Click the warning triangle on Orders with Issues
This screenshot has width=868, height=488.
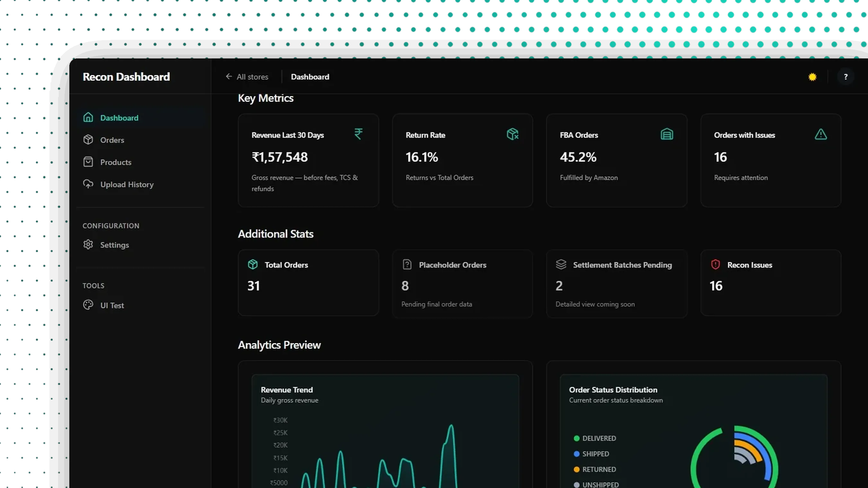coord(821,134)
